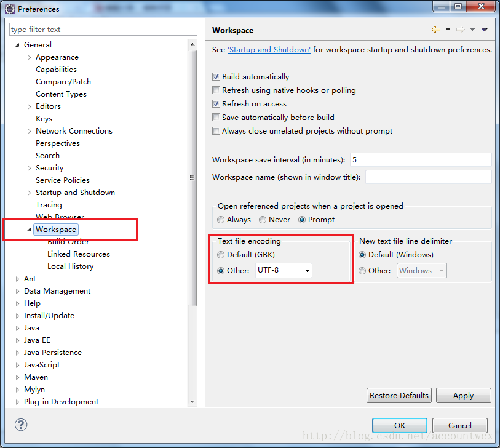
Task: Select Search in the preferences tree
Action: [x=47, y=156]
